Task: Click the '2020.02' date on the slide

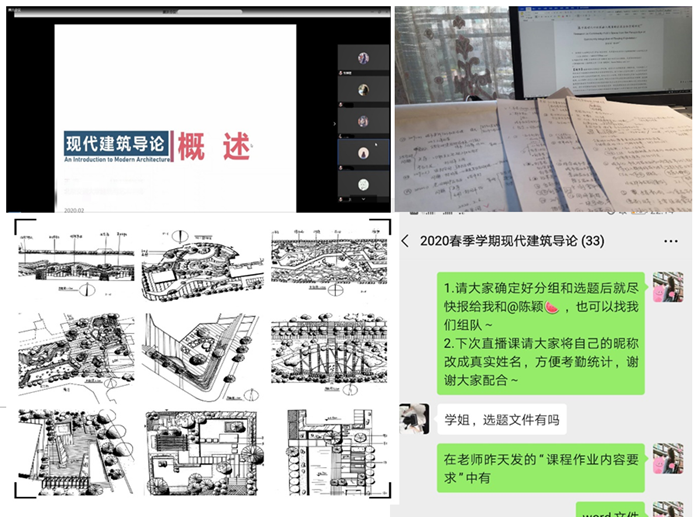Action: [x=74, y=210]
